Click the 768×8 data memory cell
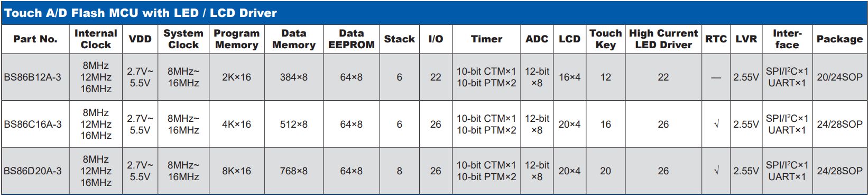This screenshot has width=868, height=195. (293, 171)
